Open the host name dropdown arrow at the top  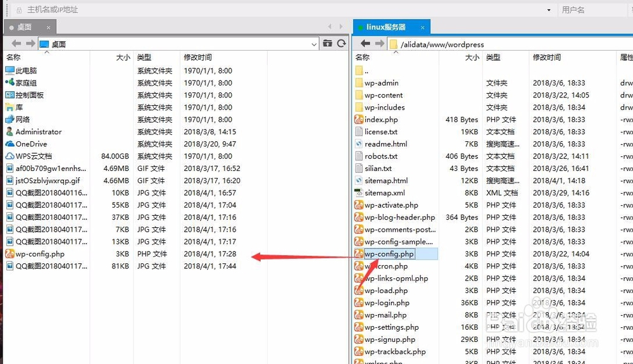tap(549, 10)
